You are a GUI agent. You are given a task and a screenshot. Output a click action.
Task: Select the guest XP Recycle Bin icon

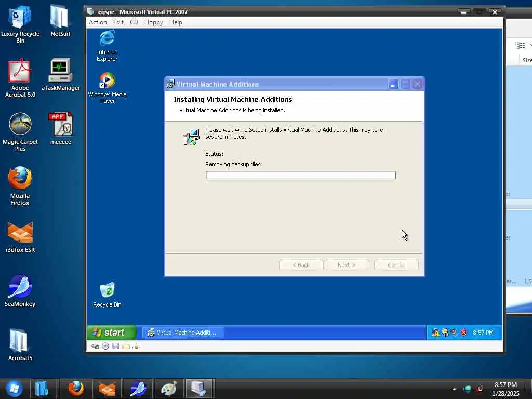107,295
